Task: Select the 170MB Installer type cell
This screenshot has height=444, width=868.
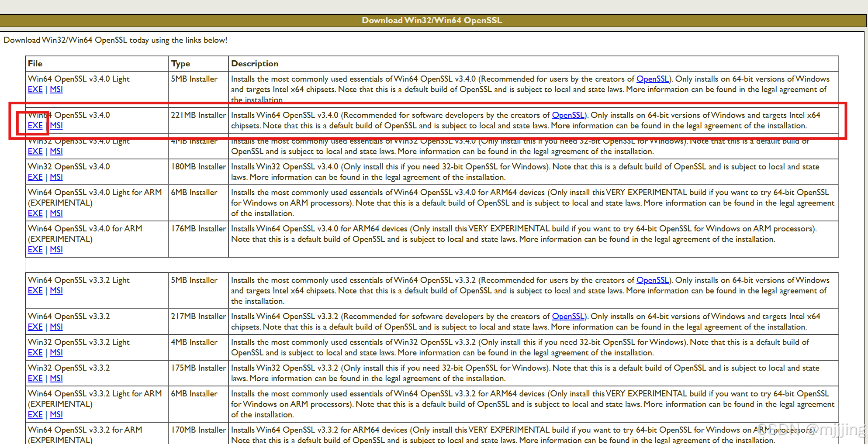Action: pos(198,433)
